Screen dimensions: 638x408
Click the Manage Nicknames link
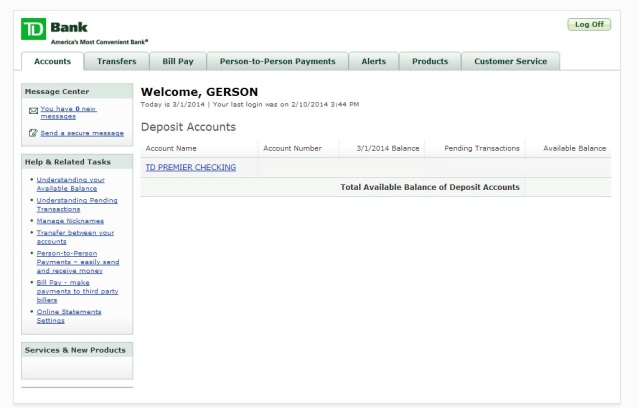(70, 221)
